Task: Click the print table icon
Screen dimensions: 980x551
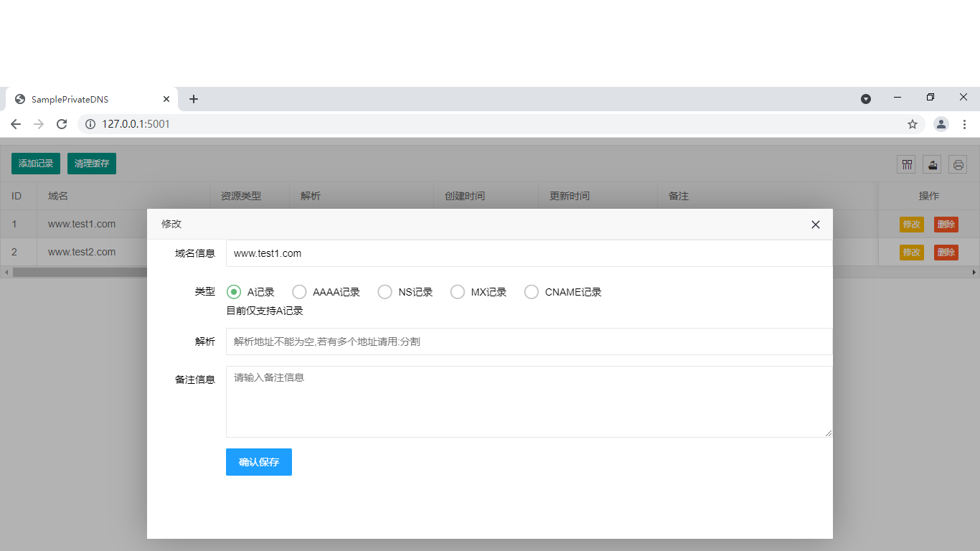Action: [x=958, y=164]
